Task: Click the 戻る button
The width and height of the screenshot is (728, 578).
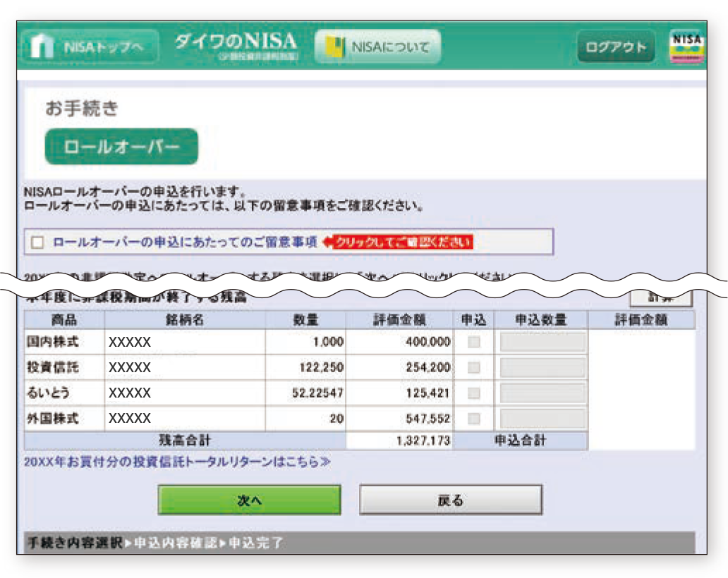Action: pos(450,500)
